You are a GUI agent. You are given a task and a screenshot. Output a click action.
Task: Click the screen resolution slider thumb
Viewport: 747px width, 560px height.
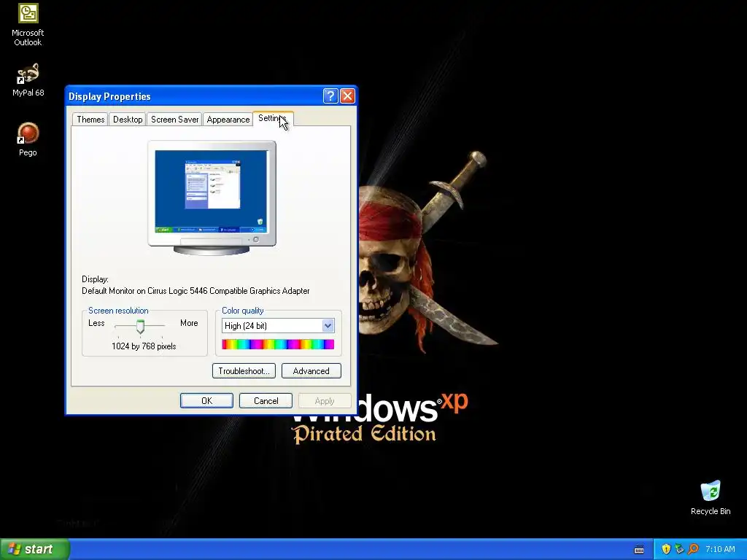140,326
